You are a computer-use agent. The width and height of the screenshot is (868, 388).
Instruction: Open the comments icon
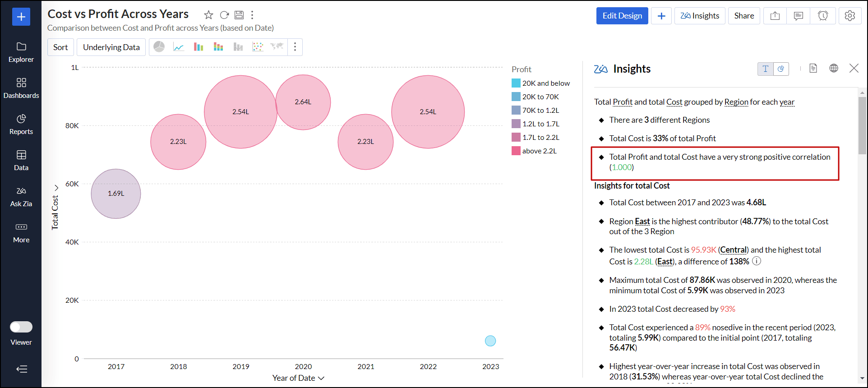[x=799, y=16]
